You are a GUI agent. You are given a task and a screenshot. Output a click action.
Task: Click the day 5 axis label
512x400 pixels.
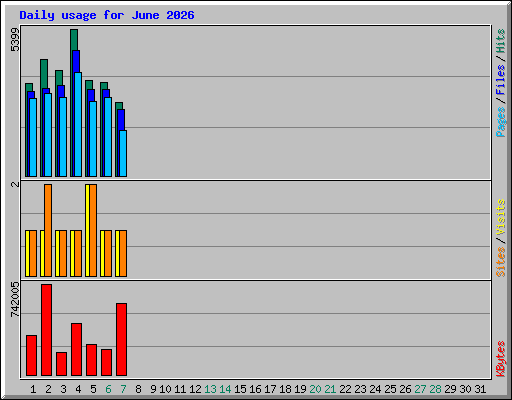click(93, 389)
